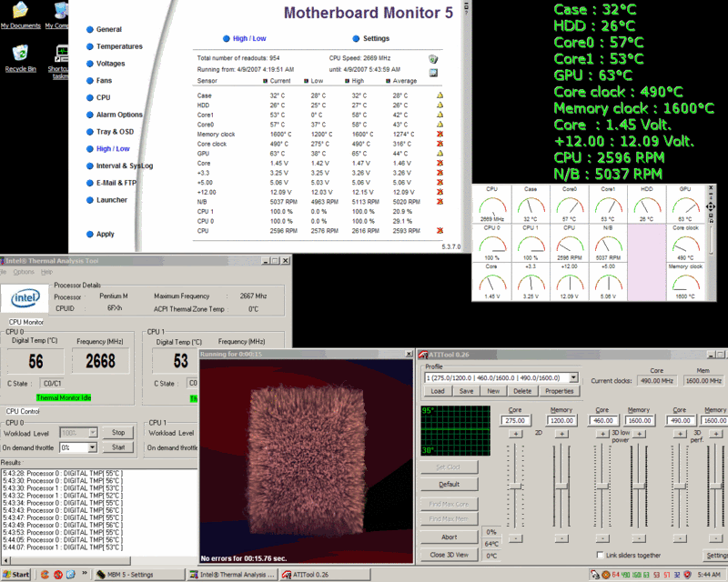Click the four-arrow move icon on the gauge dashboard
Screen dimensions: 728x582
[x=711, y=206]
